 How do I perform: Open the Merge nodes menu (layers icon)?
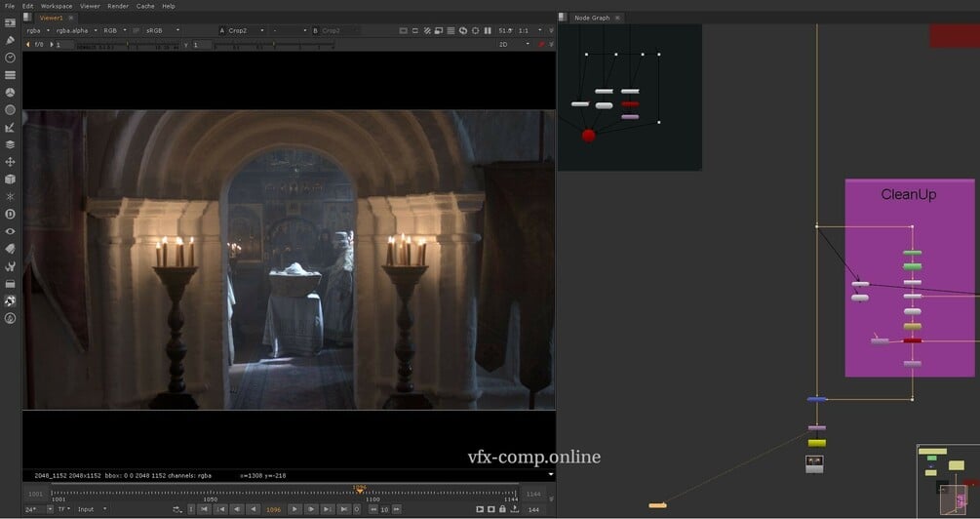coord(10,144)
